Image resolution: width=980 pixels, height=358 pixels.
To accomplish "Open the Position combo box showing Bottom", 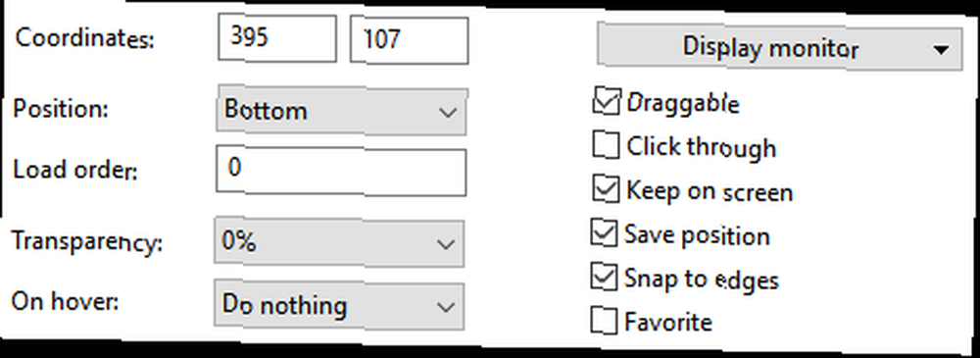I will pos(341,111).
